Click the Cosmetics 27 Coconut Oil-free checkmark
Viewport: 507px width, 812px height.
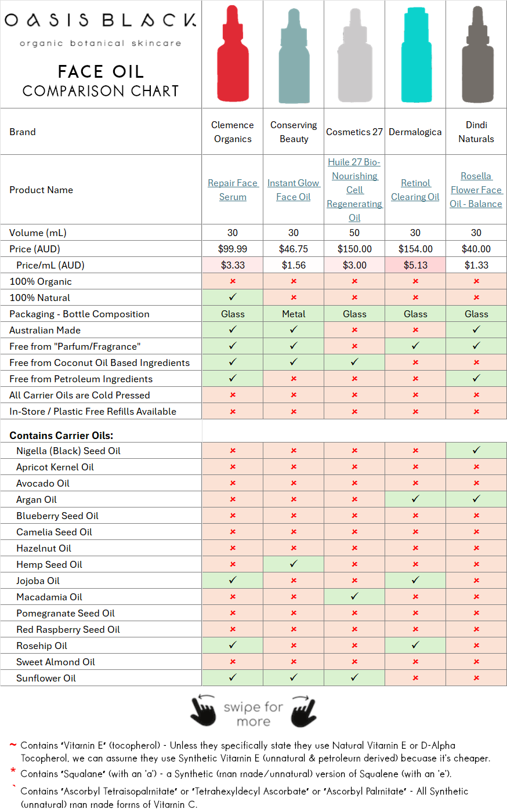[354, 362]
